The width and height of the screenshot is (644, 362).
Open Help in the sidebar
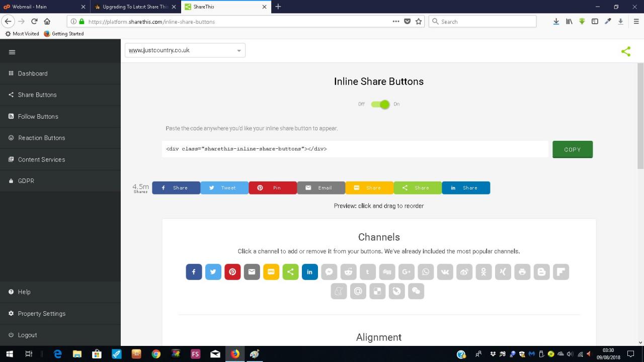[x=60, y=292]
